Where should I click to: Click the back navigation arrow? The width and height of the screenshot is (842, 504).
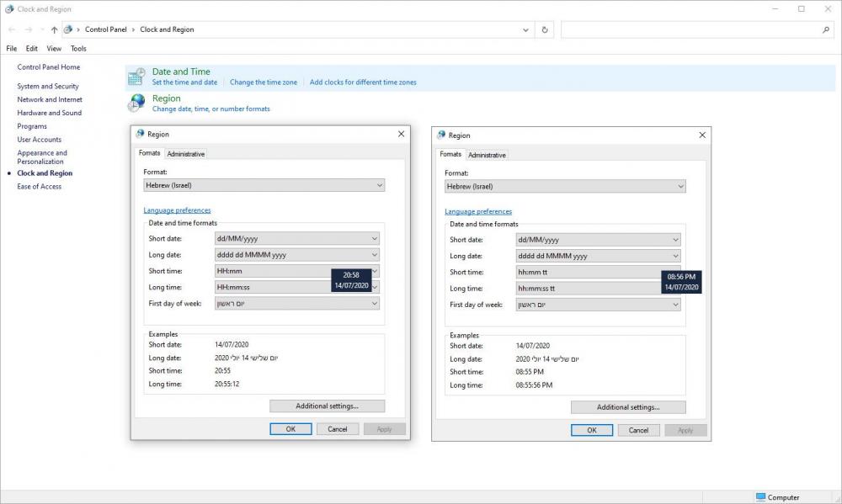(x=12, y=30)
